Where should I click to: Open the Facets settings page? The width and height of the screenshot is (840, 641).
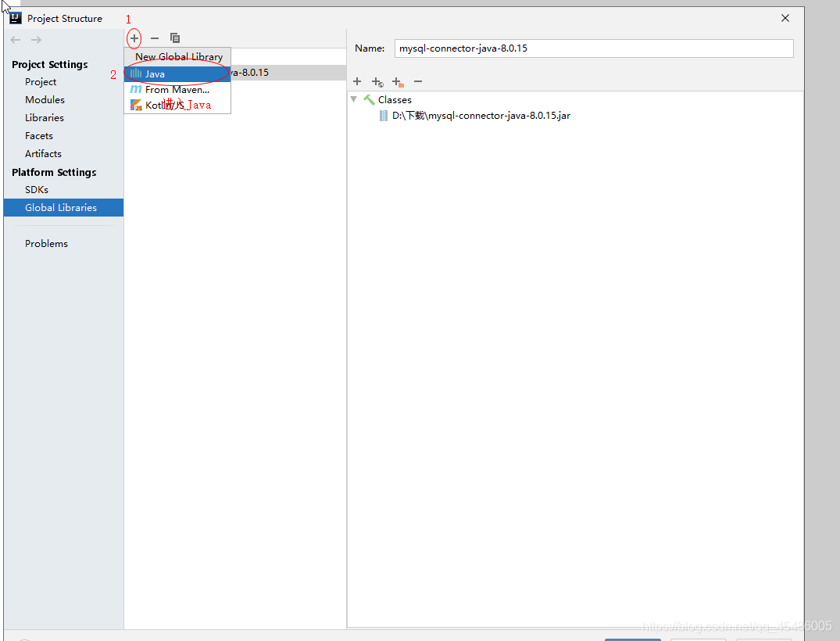click(x=38, y=136)
